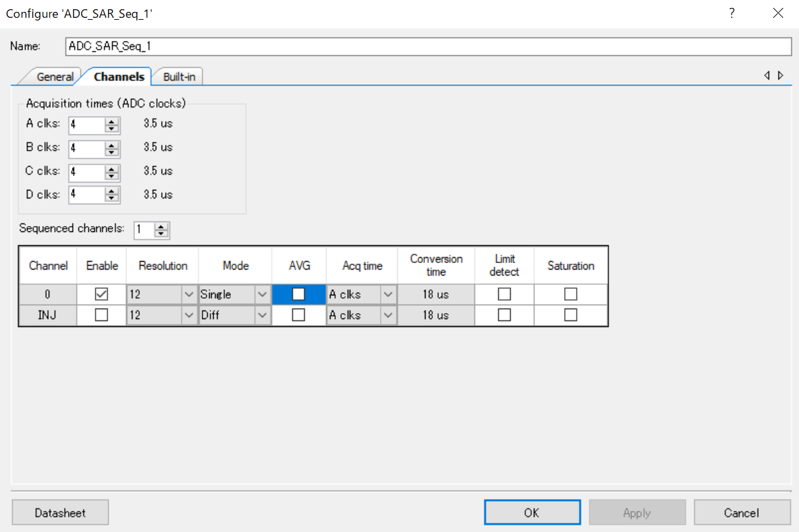Enable the INJ channel checkbox
Viewport: 799px width, 532px height.
pyautogui.click(x=102, y=316)
